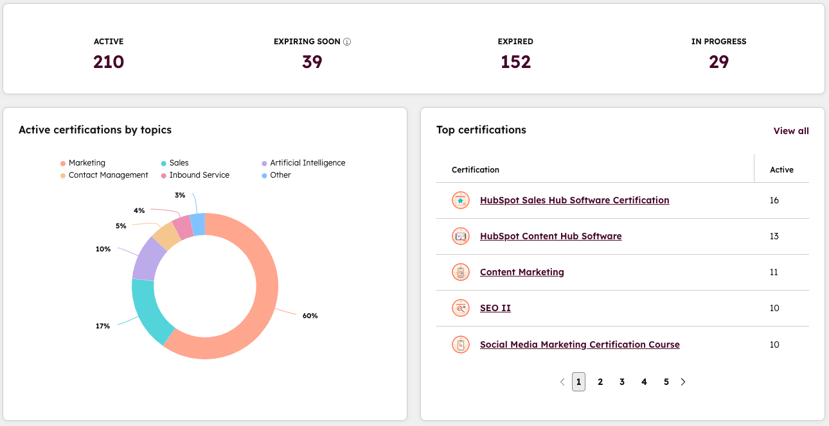Click the 10% chart label
This screenshot has height=426, width=829.
pos(103,249)
